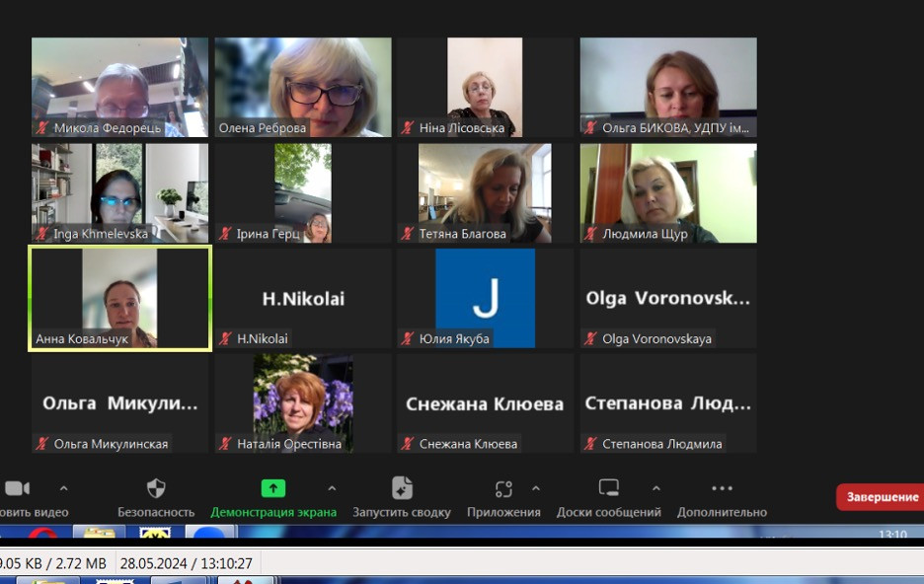Click muted mic icon of Ольга Микулинская
This screenshot has height=584, width=924.
[x=41, y=444]
